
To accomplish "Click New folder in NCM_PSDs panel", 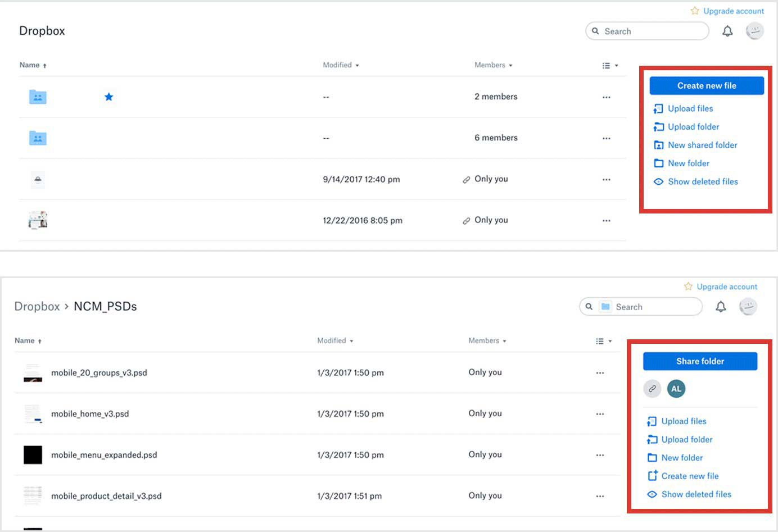I will (x=675, y=458).
